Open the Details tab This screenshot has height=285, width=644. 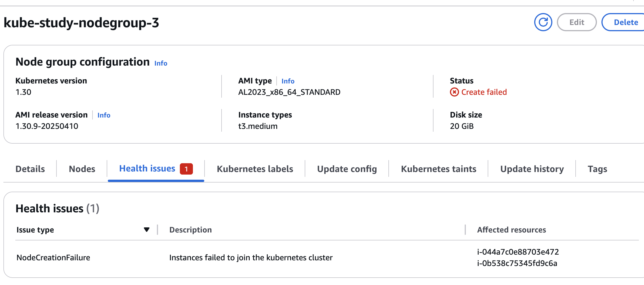click(30, 169)
